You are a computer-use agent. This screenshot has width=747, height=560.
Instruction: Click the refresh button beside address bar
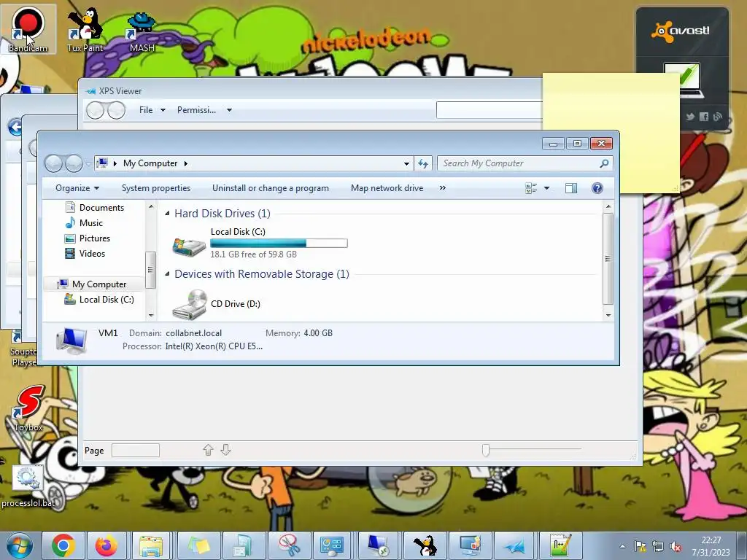click(423, 163)
